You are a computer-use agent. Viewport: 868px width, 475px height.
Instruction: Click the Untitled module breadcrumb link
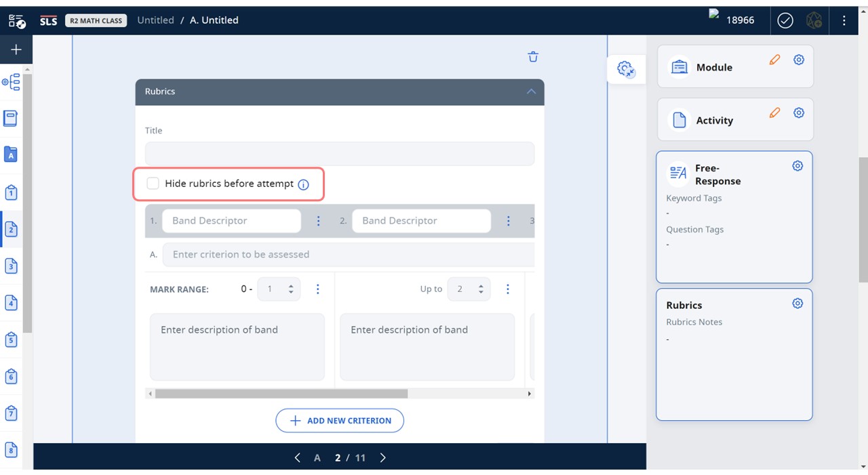tap(155, 20)
